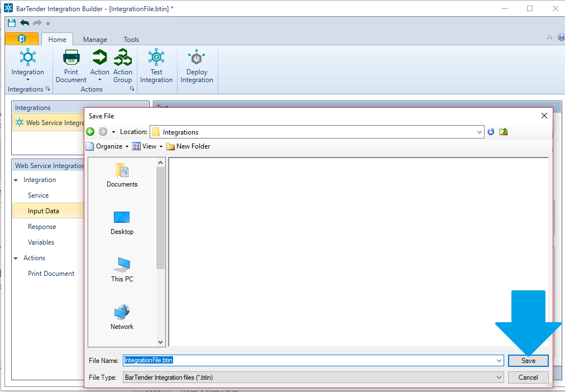Image resolution: width=565 pixels, height=392 pixels.
Task: Select the Variables tree item
Action: [x=41, y=242]
